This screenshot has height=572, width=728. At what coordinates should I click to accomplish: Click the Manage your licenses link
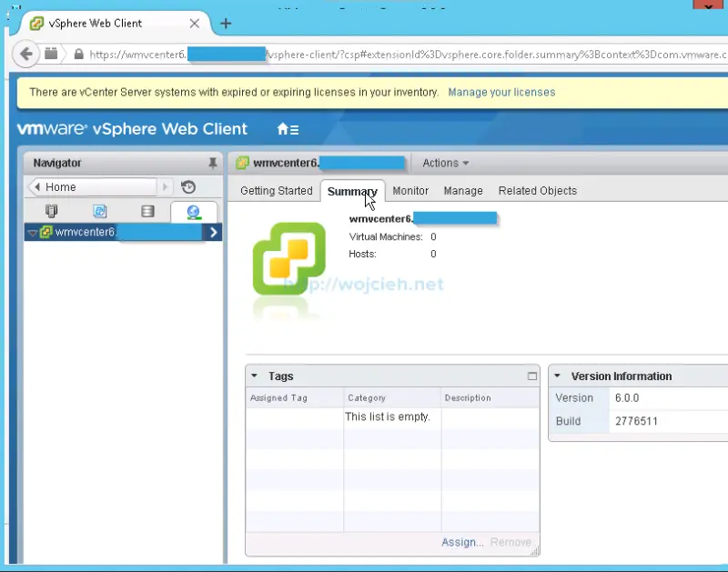pyautogui.click(x=501, y=92)
